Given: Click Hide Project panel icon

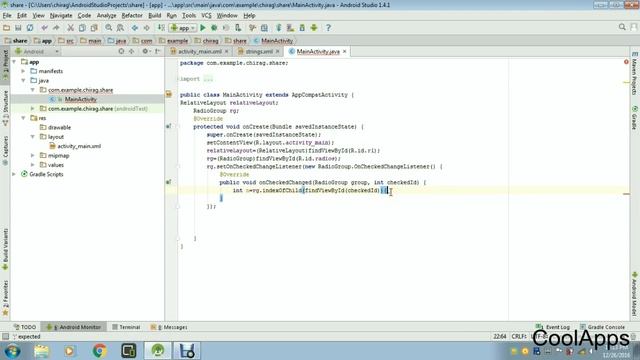Looking at the screenshot, I should pos(158,51).
